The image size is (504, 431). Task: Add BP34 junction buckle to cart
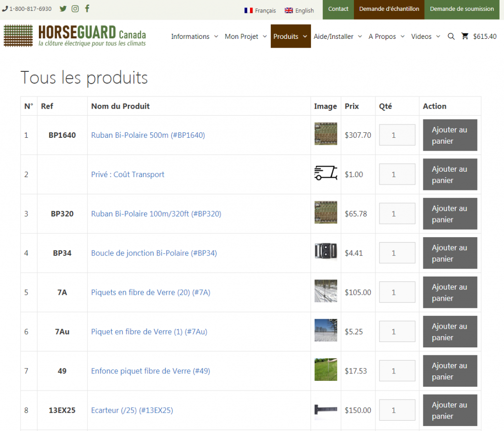450,253
